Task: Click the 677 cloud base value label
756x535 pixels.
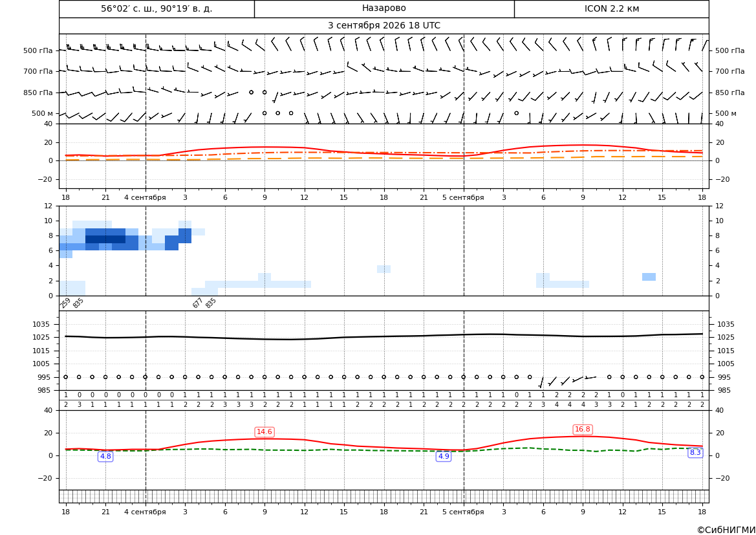Action: tap(197, 303)
